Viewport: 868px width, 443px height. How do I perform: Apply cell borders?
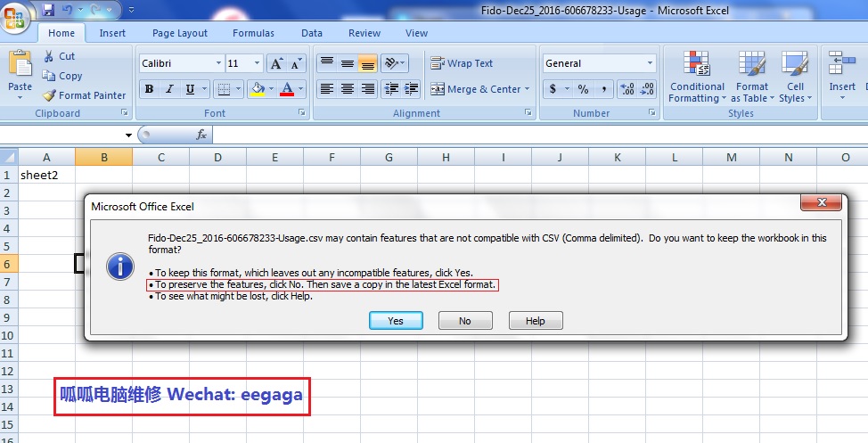223,88
